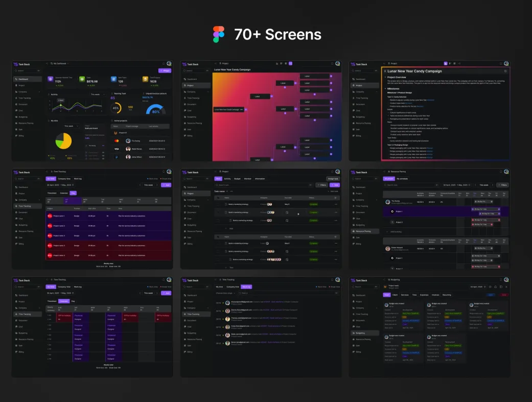Click the blue 80% gauge on the dashboard
532x402 pixels.
point(156,110)
